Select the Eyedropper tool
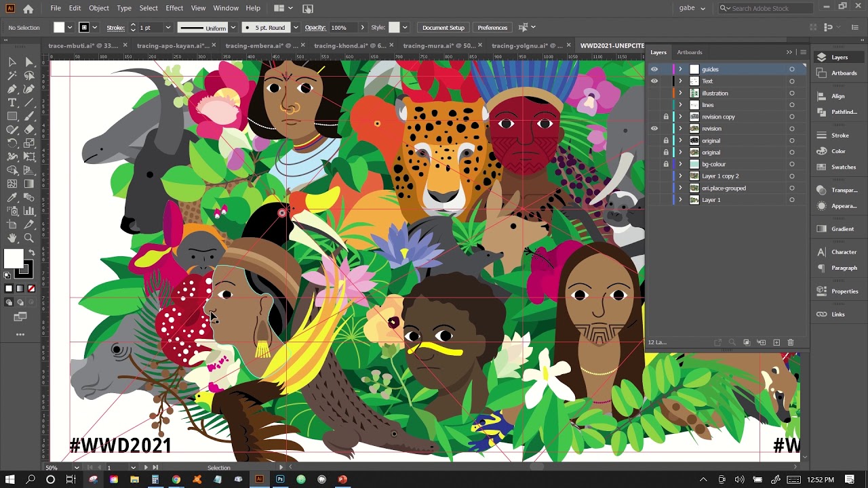Viewport: 868px width, 488px height. (12, 197)
